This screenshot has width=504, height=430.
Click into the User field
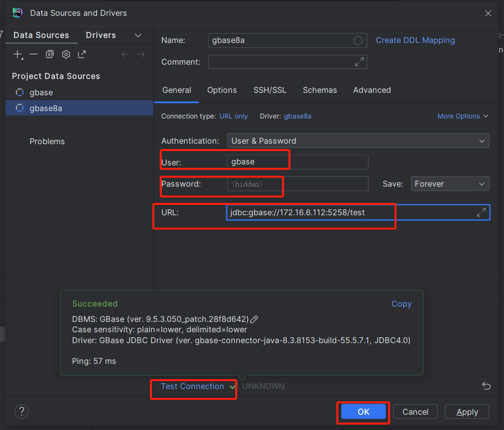tap(298, 162)
